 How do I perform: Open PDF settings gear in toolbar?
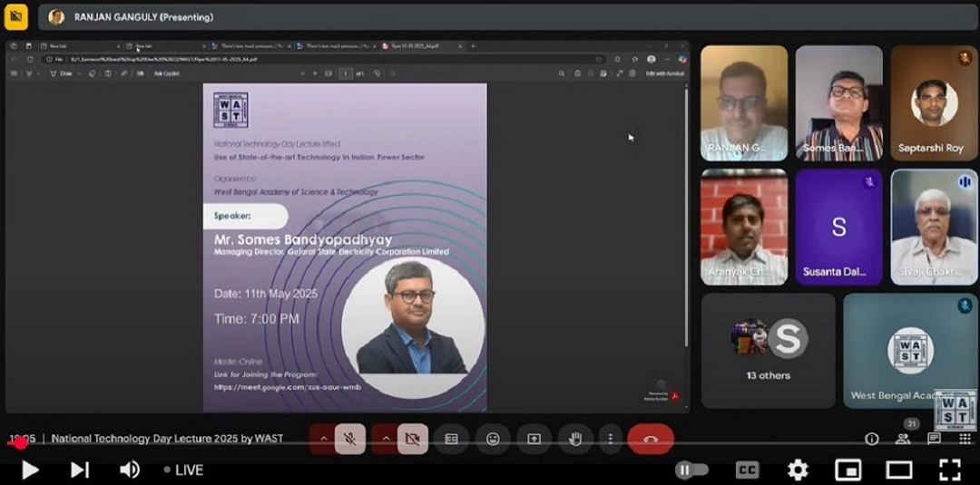[632, 73]
